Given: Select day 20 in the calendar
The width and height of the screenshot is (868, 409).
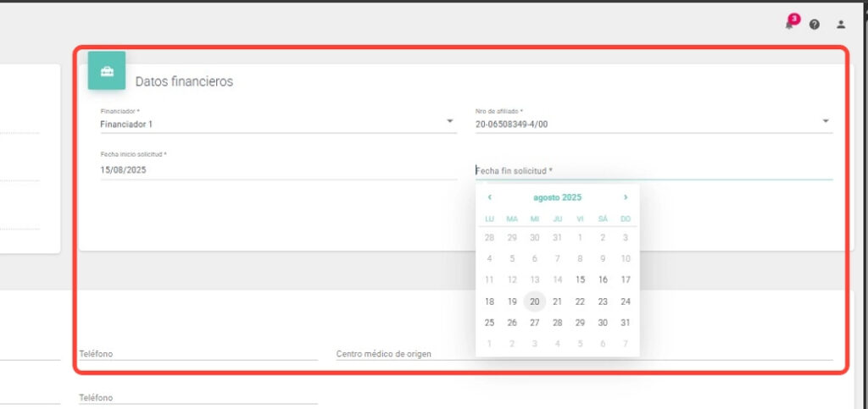Looking at the screenshot, I should pos(534,301).
